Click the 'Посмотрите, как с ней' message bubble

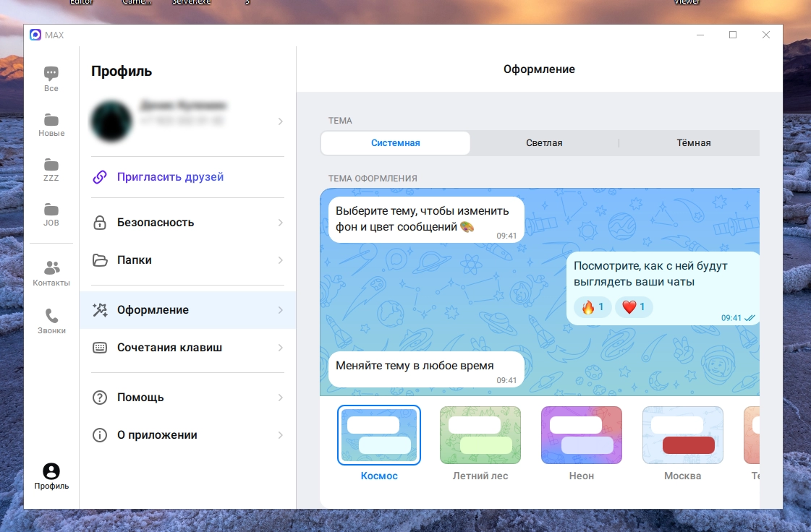(x=663, y=288)
